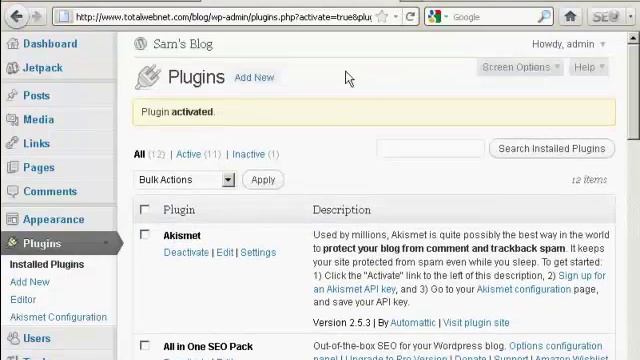Open browser home page icon
This screenshot has height=360, width=640.
(570, 17)
